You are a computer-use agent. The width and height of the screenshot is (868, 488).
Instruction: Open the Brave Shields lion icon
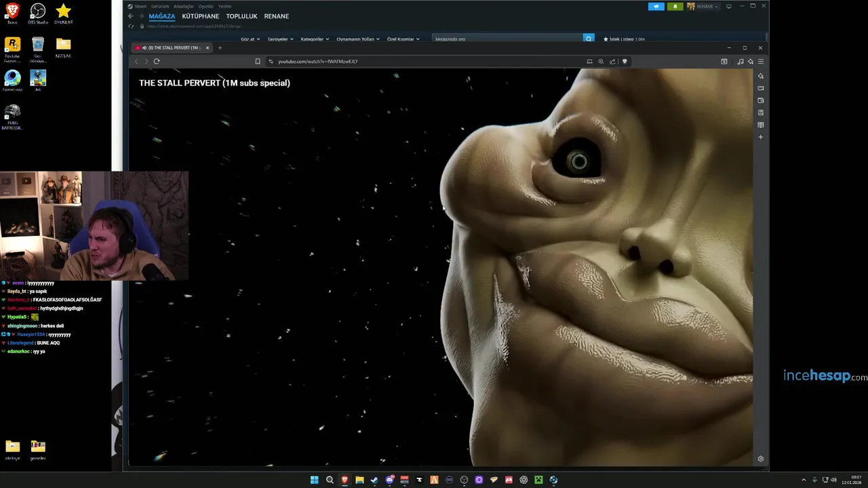coord(625,61)
